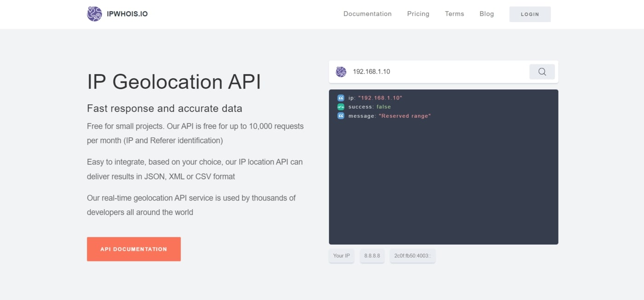Open the Documentation page

368,14
